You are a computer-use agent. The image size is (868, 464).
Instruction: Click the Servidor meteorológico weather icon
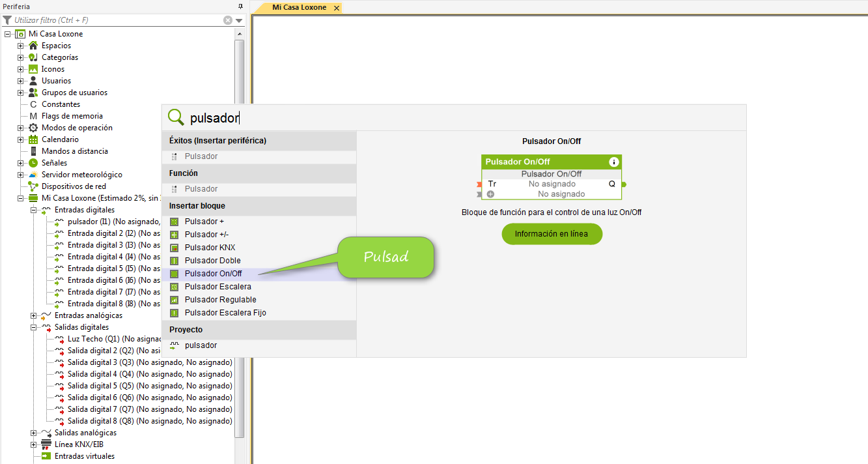(x=33, y=175)
